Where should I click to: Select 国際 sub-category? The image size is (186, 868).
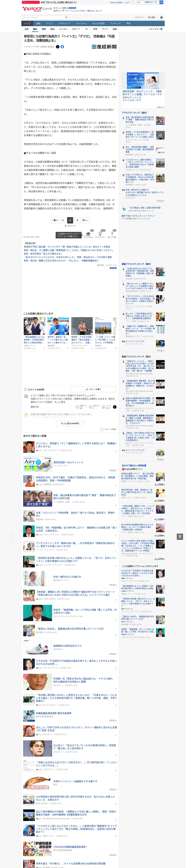point(44,29)
